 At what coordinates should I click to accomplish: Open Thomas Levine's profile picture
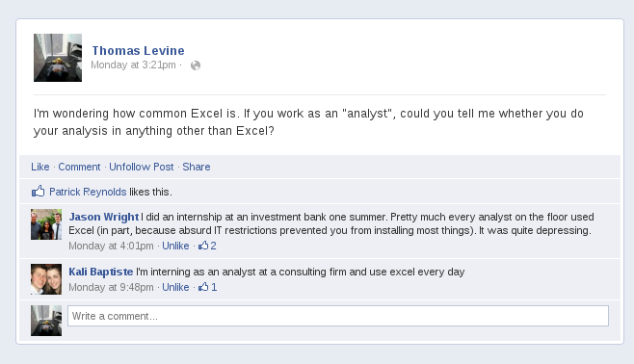tap(58, 58)
